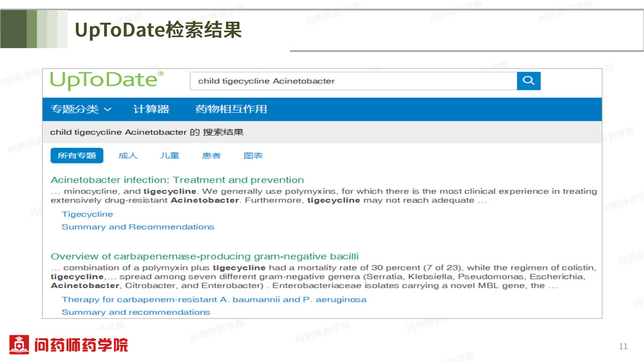This screenshot has width=644, height=362.
Task: Click the search field containing 'child tigecycline Acinetobacter'
Action: pos(354,81)
